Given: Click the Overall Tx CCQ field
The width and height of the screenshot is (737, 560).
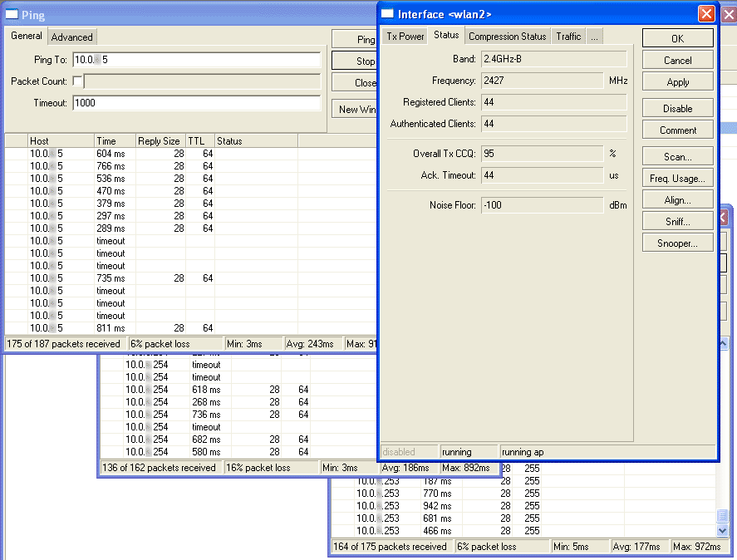Looking at the screenshot, I should click(x=542, y=154).
